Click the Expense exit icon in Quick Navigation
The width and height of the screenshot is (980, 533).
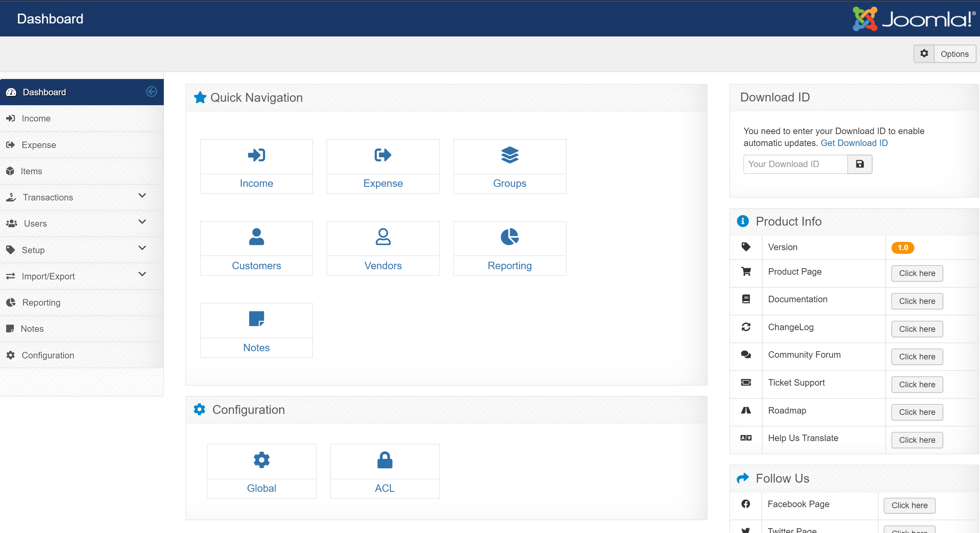tap(383, 155)
